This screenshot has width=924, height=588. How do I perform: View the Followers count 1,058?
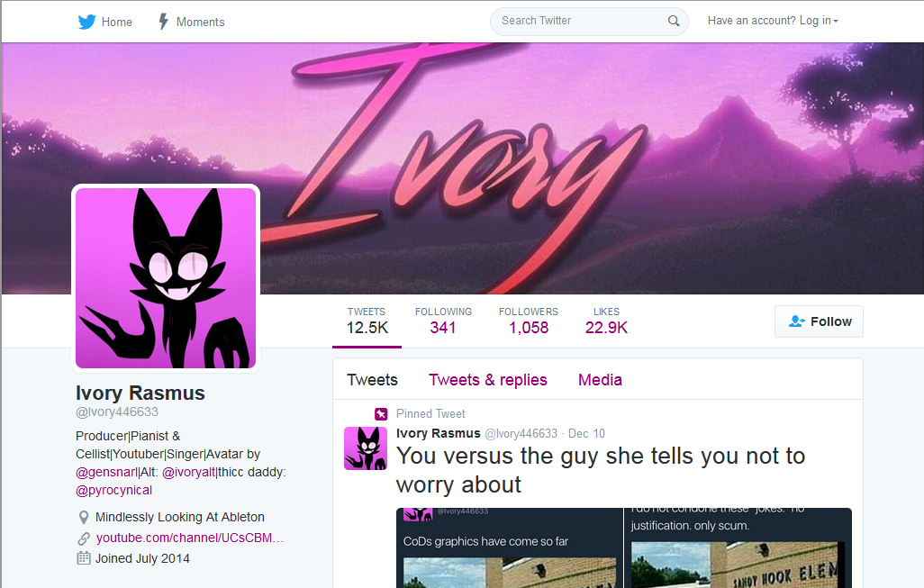(529, 321)
